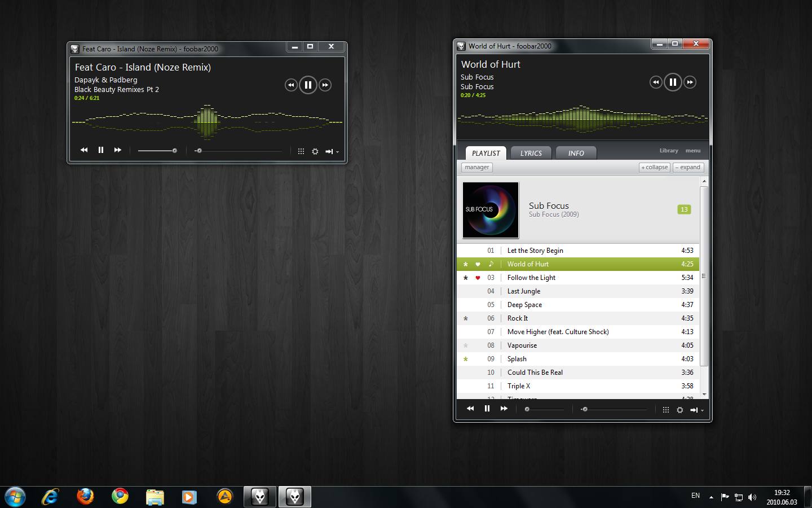Toggle heart favorite on World of Hurt row
Viewport: 812px width, 508px height.
478,264
